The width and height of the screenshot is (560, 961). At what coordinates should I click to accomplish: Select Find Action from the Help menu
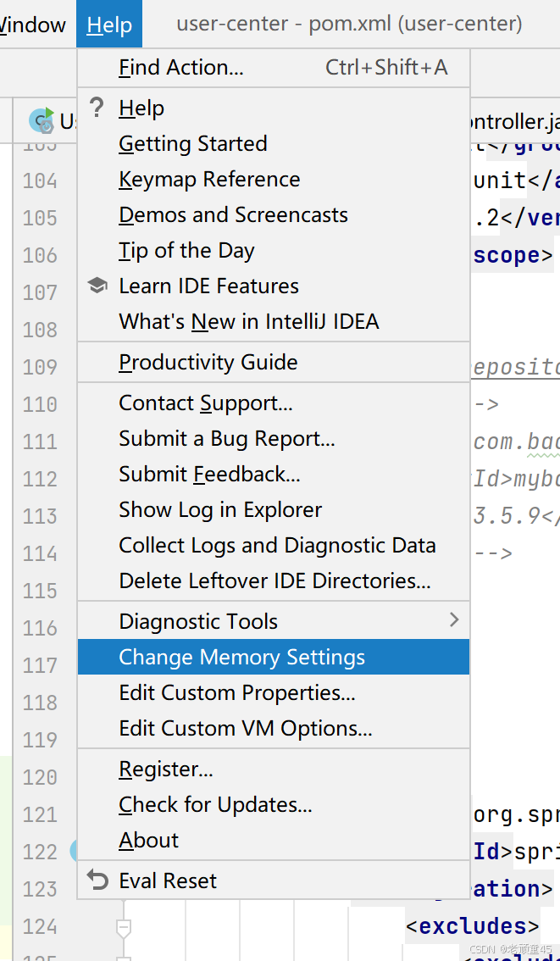tap(181, 68)
